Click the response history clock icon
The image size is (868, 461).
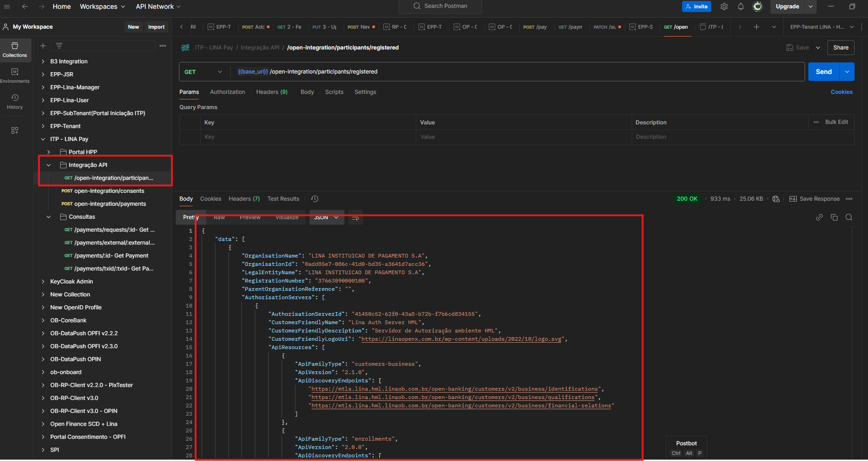click(x=314, y=199)
